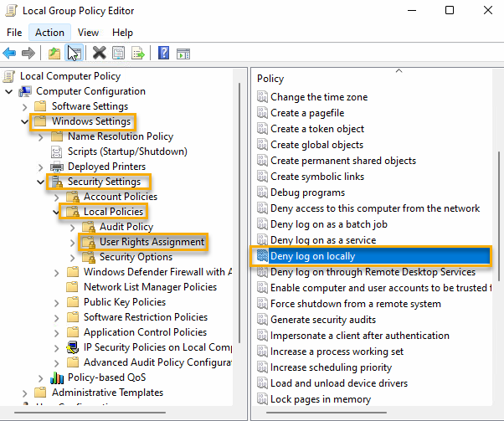Click the Computer Configuration computer icon
Image resolution: width=504 pixels, height=421 pixels.
pos(25,91)
